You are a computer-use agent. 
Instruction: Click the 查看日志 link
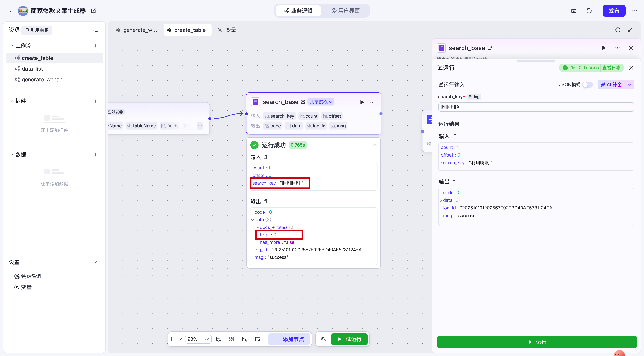[611, 68]
